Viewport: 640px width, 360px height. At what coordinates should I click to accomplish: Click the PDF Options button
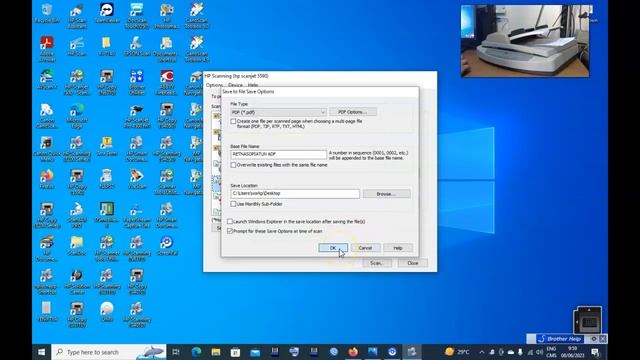point(353,112)
